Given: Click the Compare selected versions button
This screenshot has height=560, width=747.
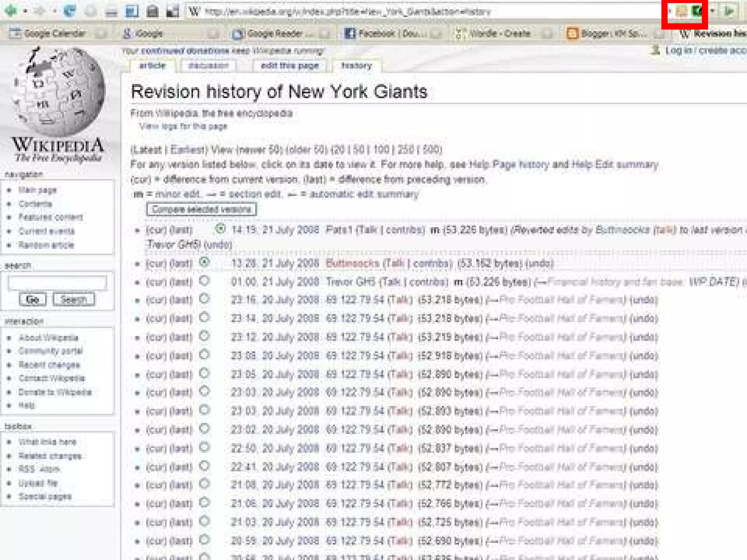Looking at the screenshot, I should pyautogui.click(x=201, y=209).
